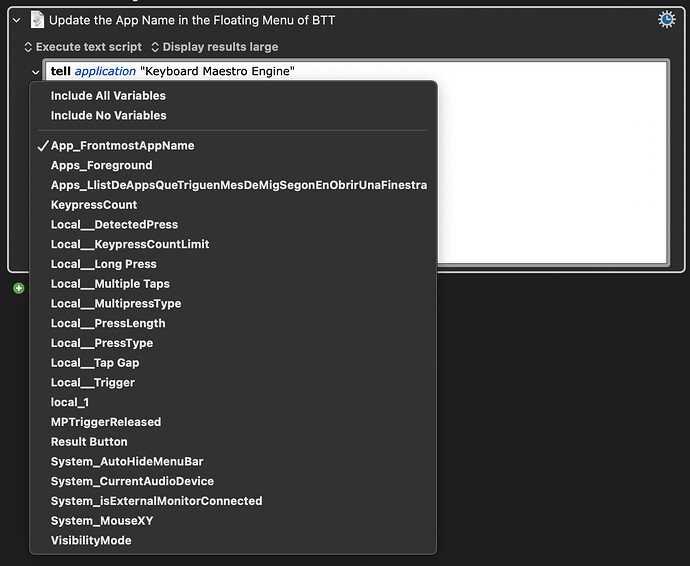Toggle the variables chevron beside script
The image size is (690, 566).
click(x=36, y=72)
